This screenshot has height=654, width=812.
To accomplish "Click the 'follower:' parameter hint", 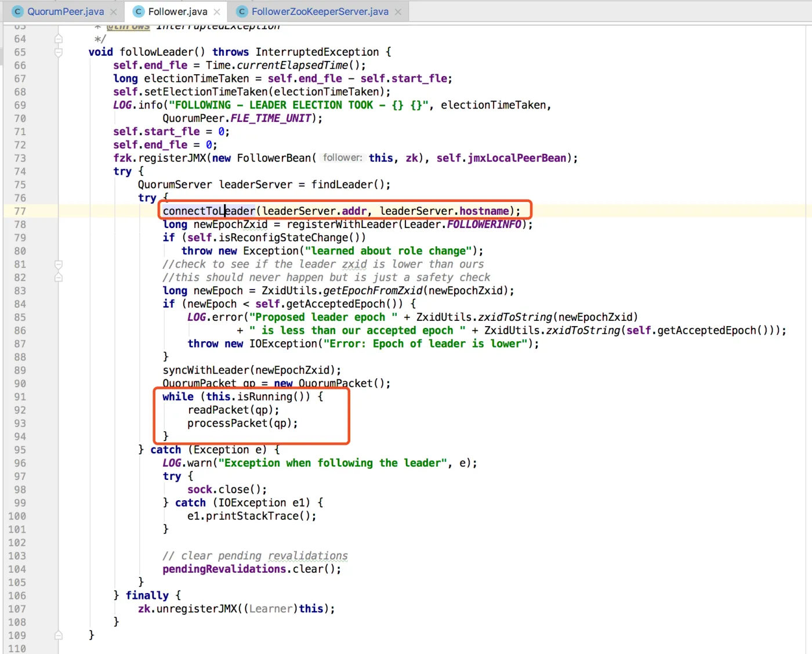I will [x=342, y=158].
